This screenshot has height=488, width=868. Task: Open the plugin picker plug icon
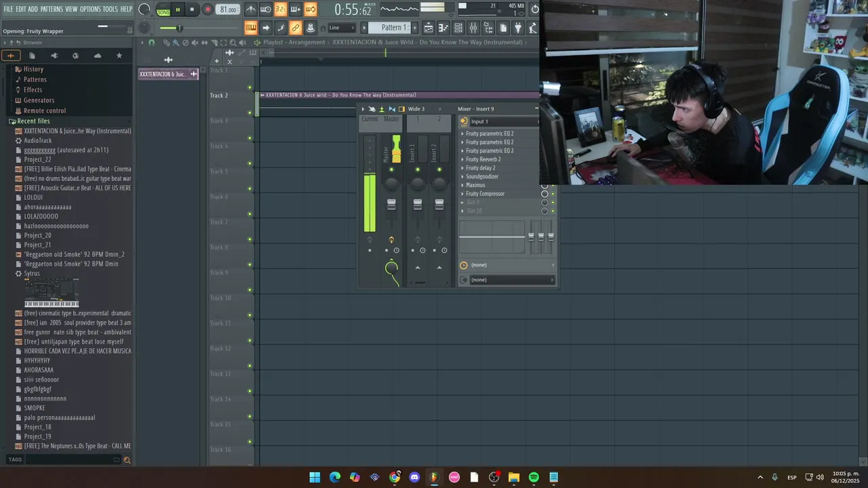518,28
